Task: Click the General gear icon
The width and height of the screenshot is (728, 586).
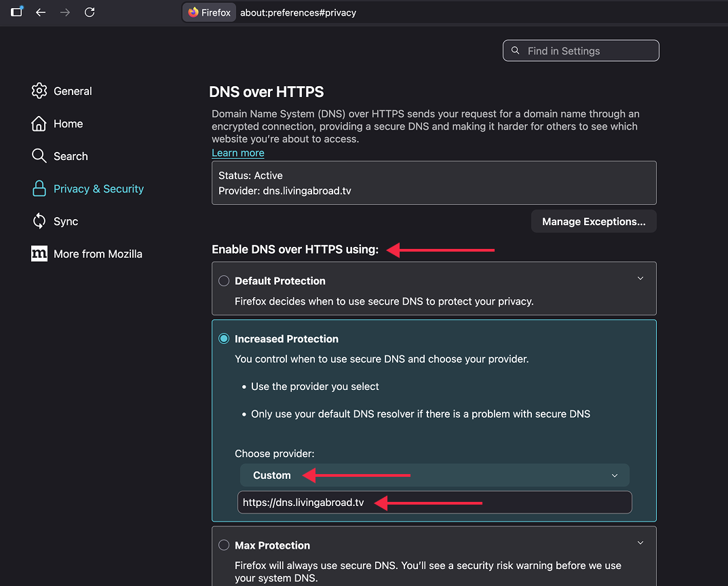Action: [39, 91]
